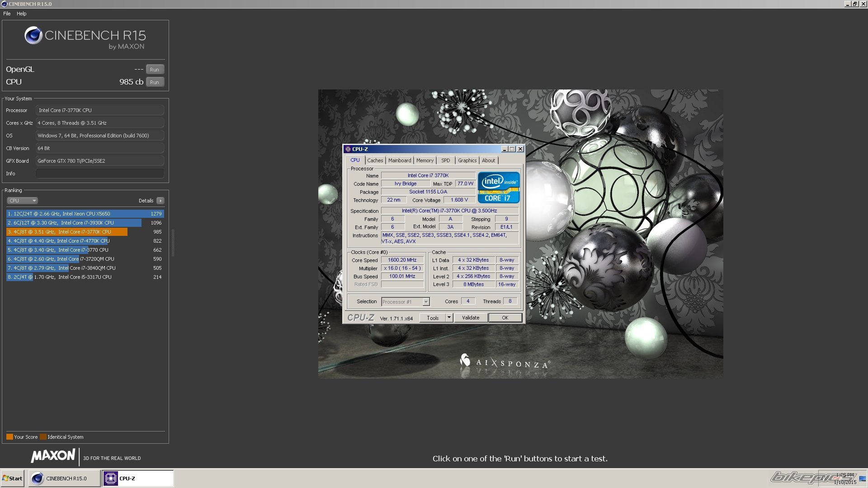Click the Tools button in CPU-Z
The image size is (868, 488).
[x=433, y=318]
